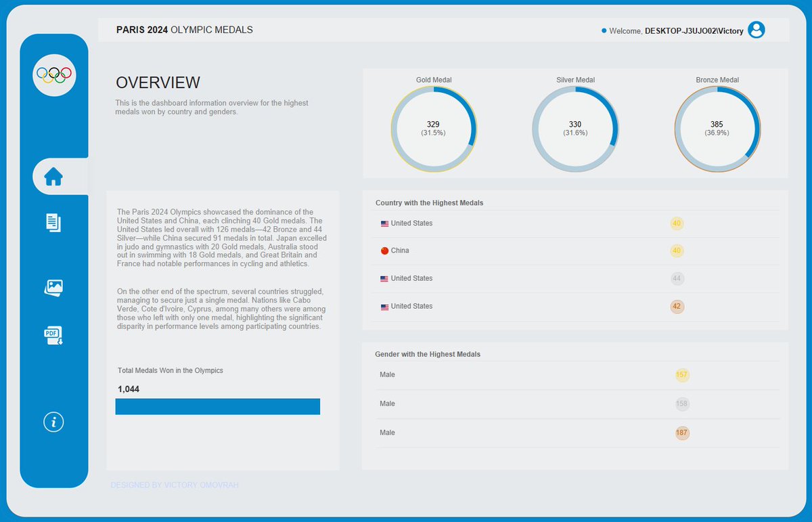Click the 1,044 total medals value
Screen dimensions: 812x522
[129, 389]
